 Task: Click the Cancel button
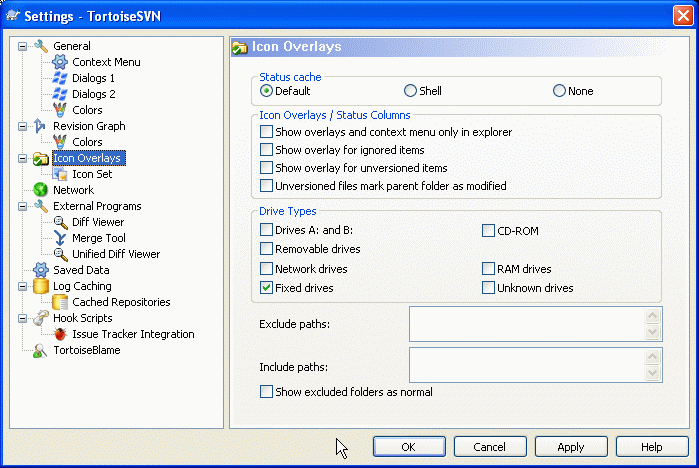pos(490,447)
